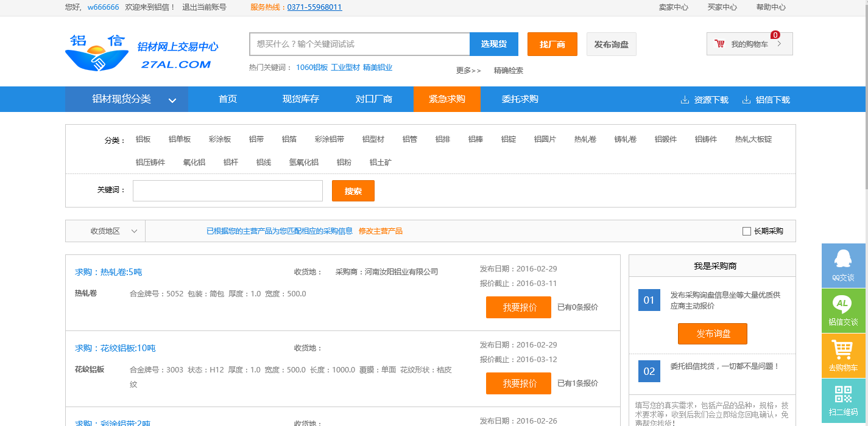Click 我要报价 for 花纹铝板 request

tap(519, 383)
